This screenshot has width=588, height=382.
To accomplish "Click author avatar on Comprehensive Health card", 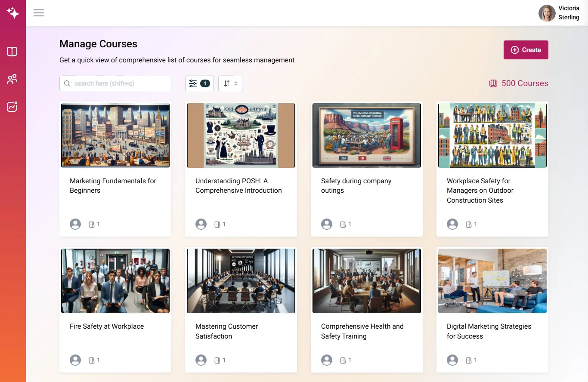I will click(x=327, y=360).
